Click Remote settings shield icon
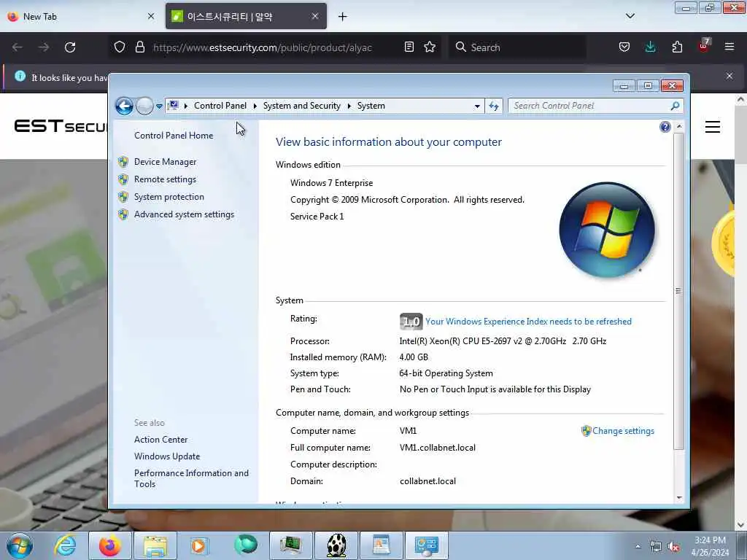This screenshot has height=560, width=747. [123, 179]
